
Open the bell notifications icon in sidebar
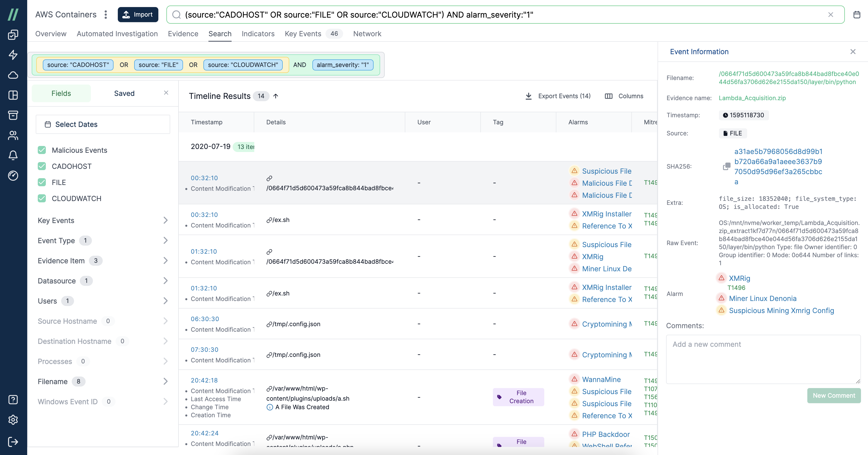(x=13, y=155)
